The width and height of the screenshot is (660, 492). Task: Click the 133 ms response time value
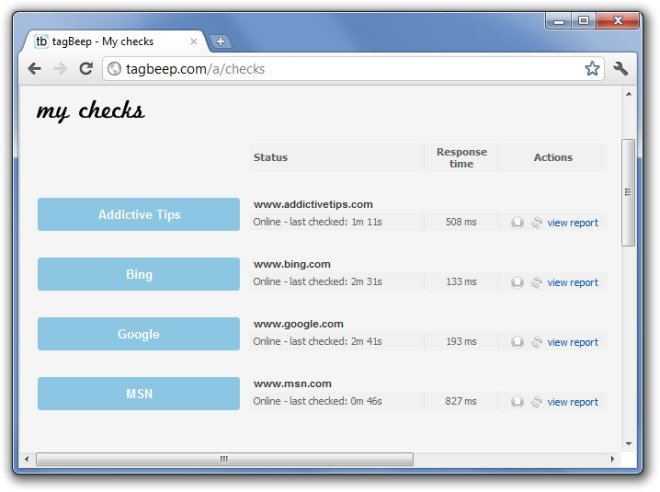point(461,282)
